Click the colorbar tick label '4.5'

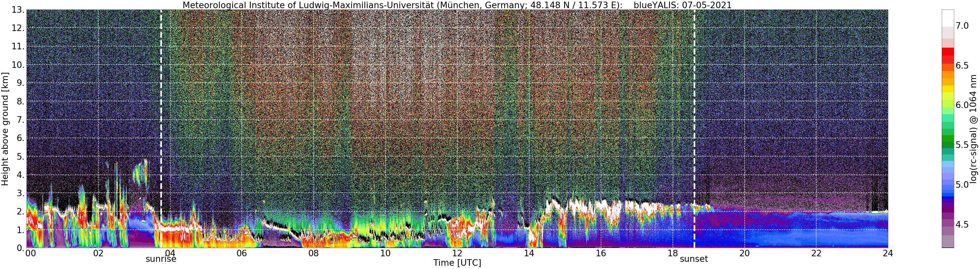[x=962, y=225]
